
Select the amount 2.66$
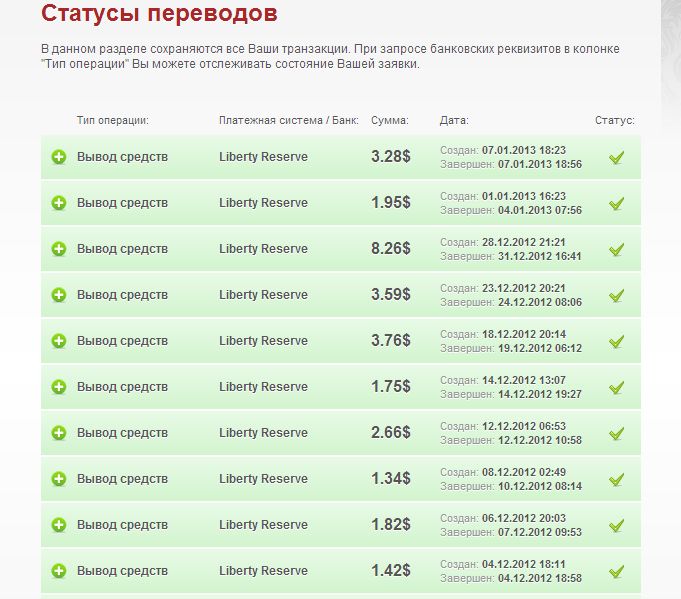390,433
